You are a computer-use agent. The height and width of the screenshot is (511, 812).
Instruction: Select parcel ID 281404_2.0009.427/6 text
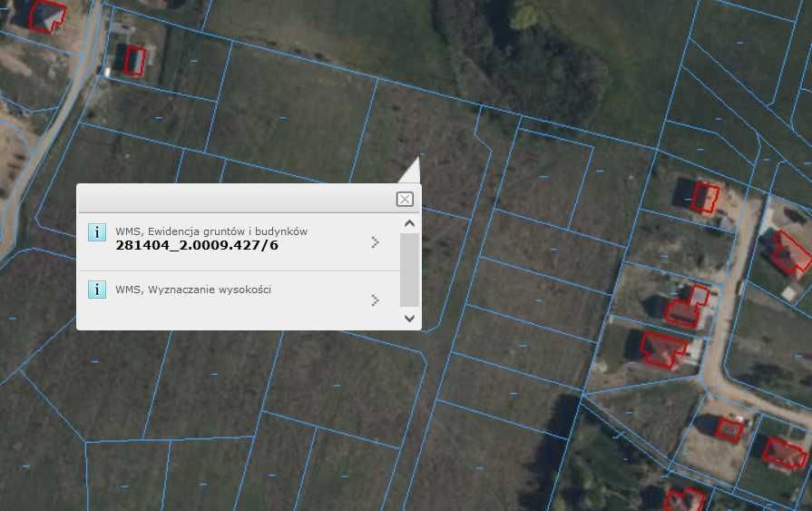point(197,245)
